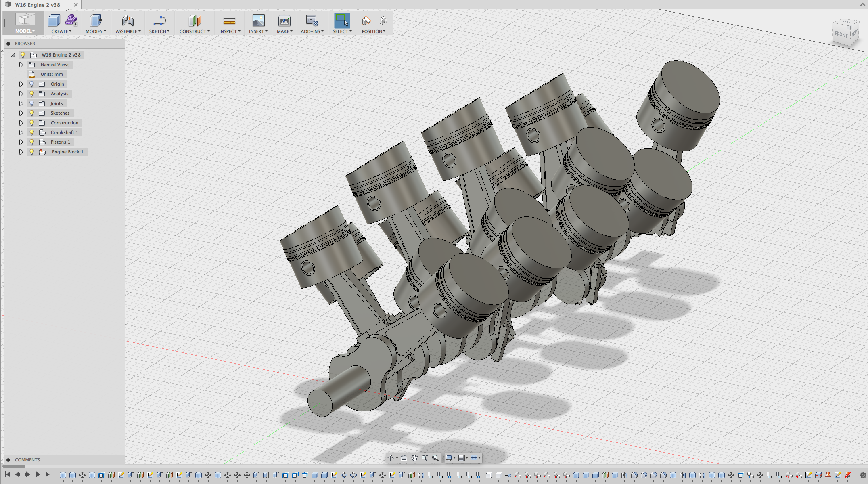The height and width of the screenshot is (484, 868).
Task: Open the Add-Ins scripts icon
Action: pos(312,20)
